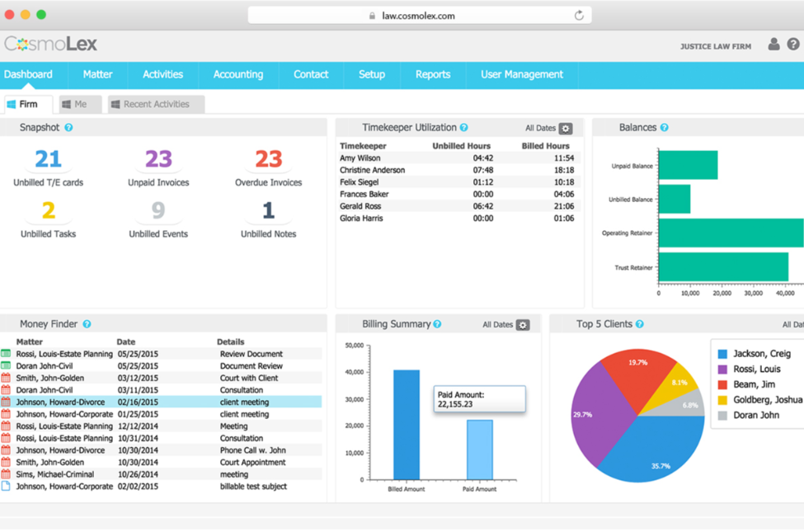
Task: Open Billing Summary date settings gear
Action: pyautogui.click(x=523, y=325)
